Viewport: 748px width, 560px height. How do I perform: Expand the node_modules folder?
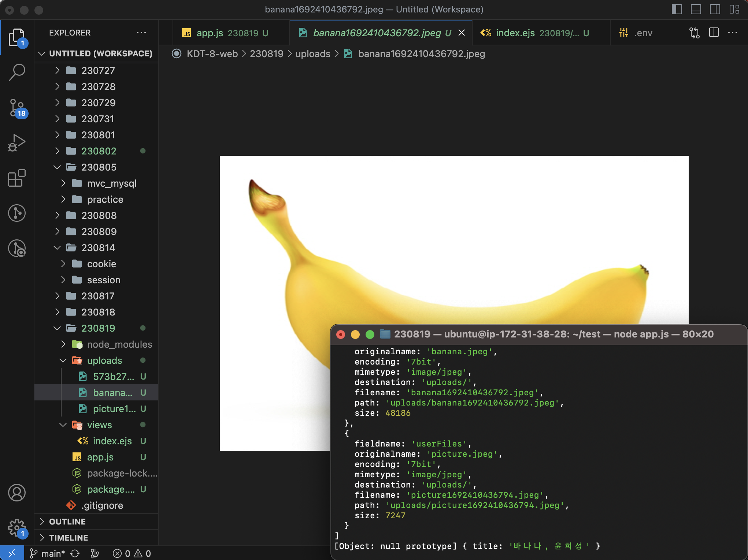pyautogui.click(x=96, y=344)
